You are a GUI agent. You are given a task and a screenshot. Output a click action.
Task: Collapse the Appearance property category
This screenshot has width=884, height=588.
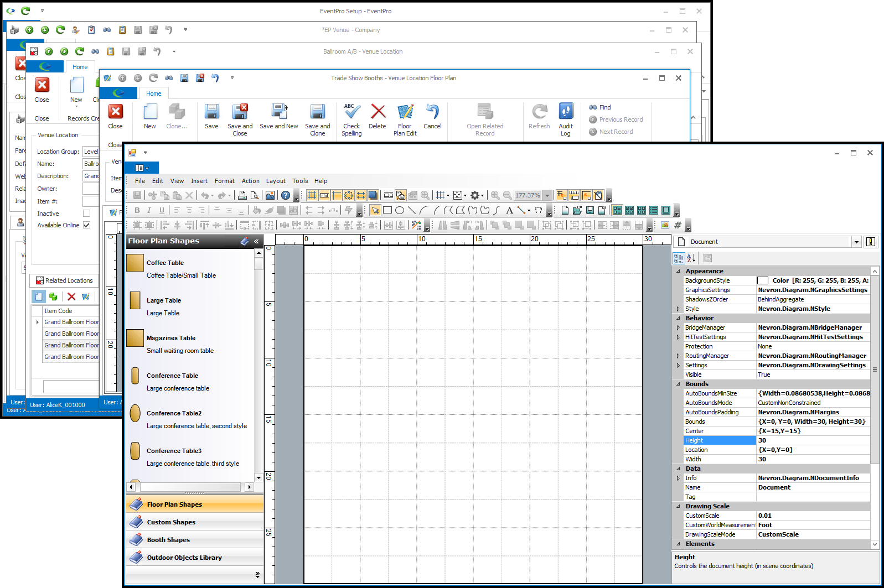678,271
